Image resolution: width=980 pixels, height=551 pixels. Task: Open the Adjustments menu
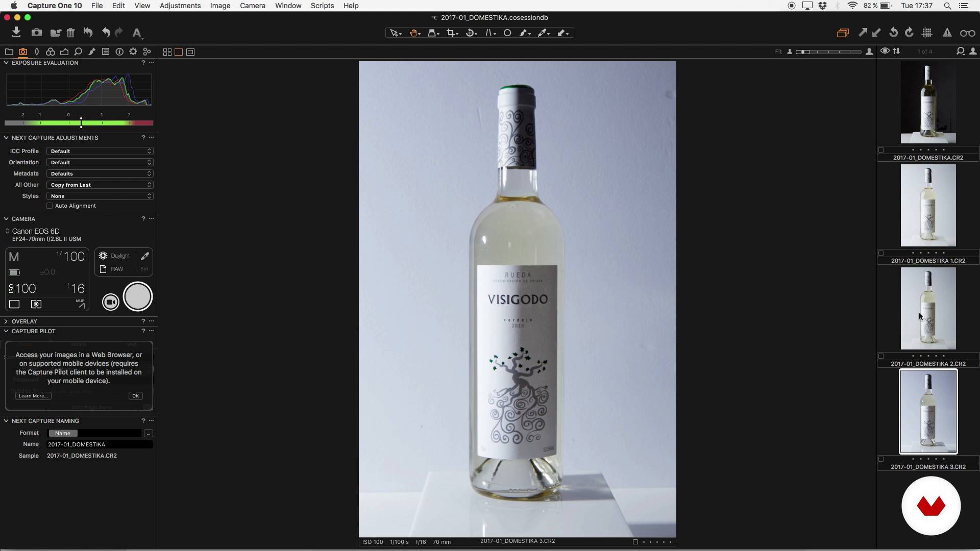click(180, 6)
